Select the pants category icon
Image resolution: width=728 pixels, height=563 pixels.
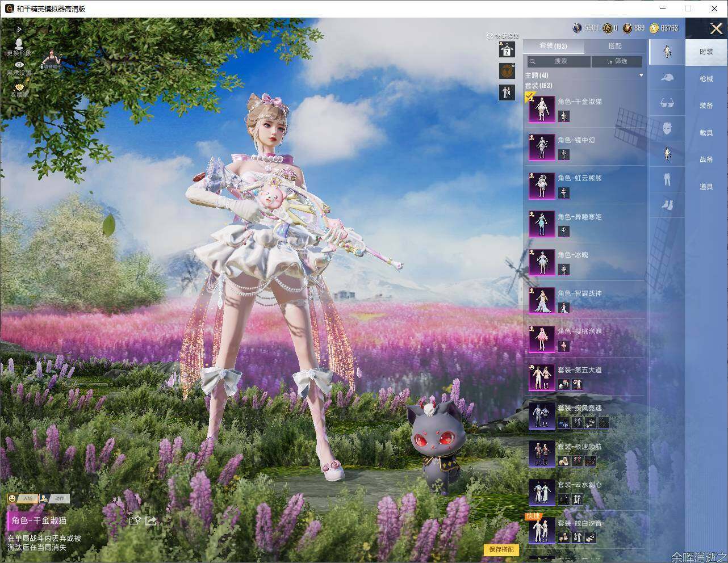tap(667, 179)
